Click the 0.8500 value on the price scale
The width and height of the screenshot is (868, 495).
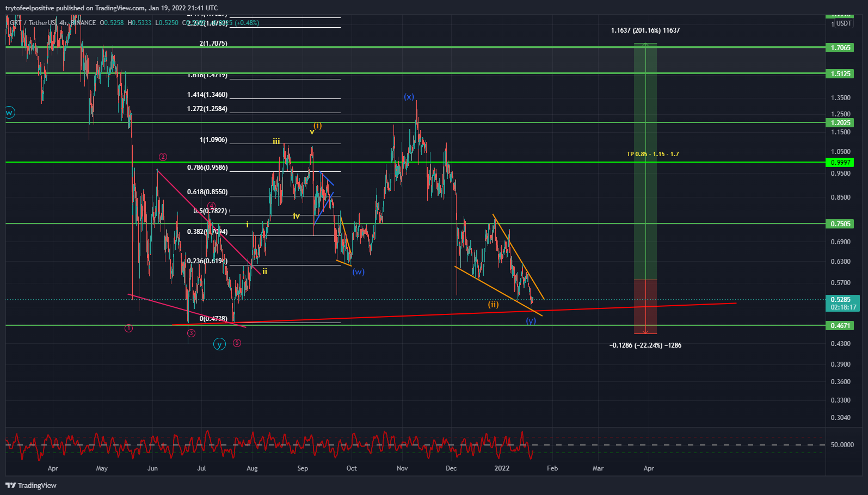coord(840,197)
